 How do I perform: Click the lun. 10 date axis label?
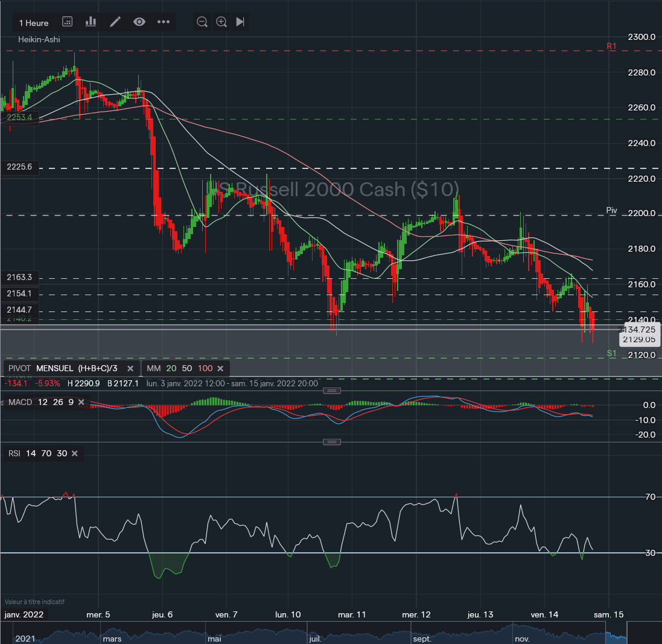tap(288, 614)
